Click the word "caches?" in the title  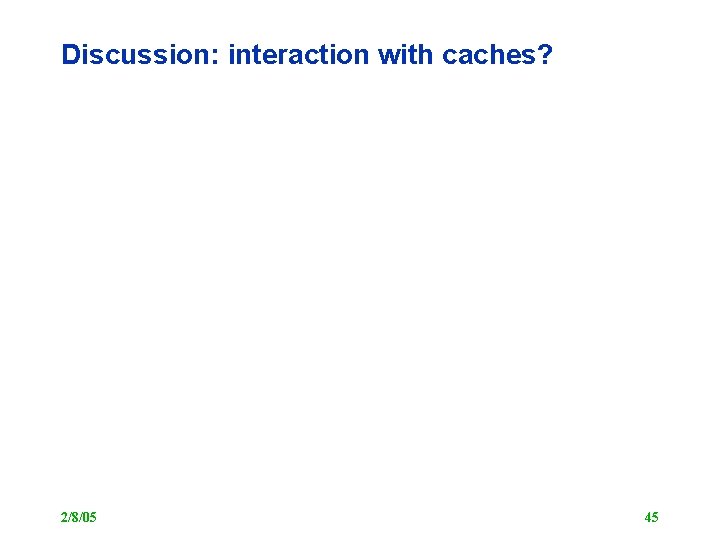pos(497,55)
